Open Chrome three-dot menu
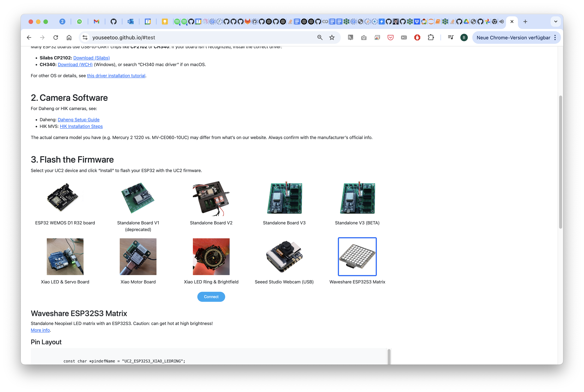This screenshot has width=584, height=392. click(x=555, y=37)
